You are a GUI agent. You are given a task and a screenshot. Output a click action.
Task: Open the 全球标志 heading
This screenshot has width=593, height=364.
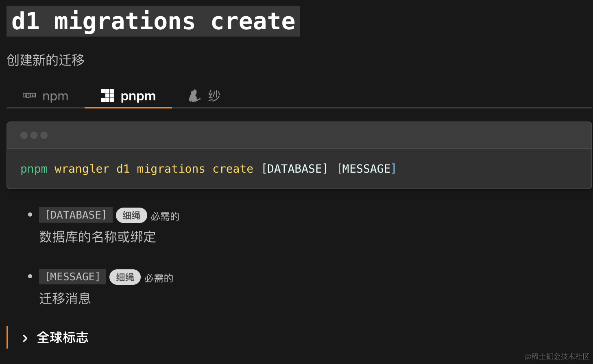(63, 338)
